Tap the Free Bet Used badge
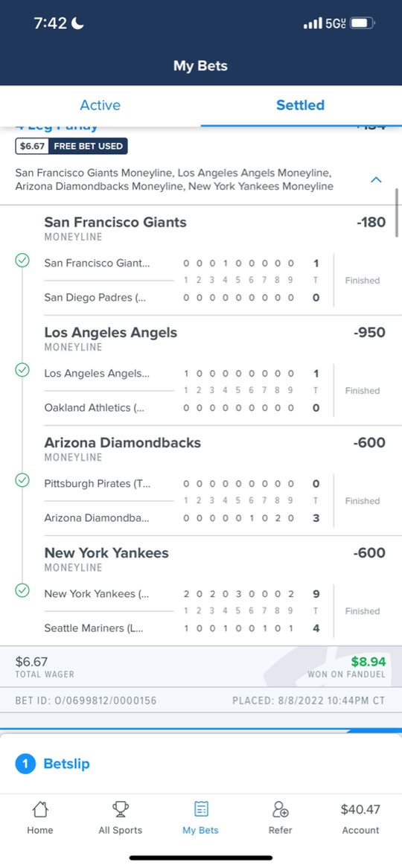This screenshot has height=868, width=402. [72, 146]
